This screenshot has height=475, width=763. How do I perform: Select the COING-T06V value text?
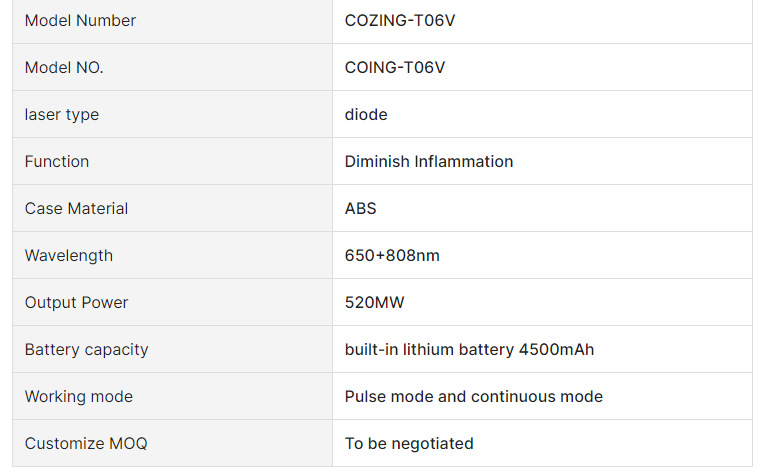pyautogui.click(x=395, y=68)
